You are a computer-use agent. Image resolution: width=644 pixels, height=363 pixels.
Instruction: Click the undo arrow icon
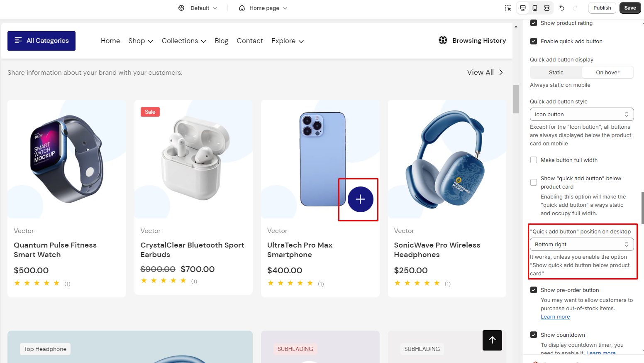coord(562,8)
